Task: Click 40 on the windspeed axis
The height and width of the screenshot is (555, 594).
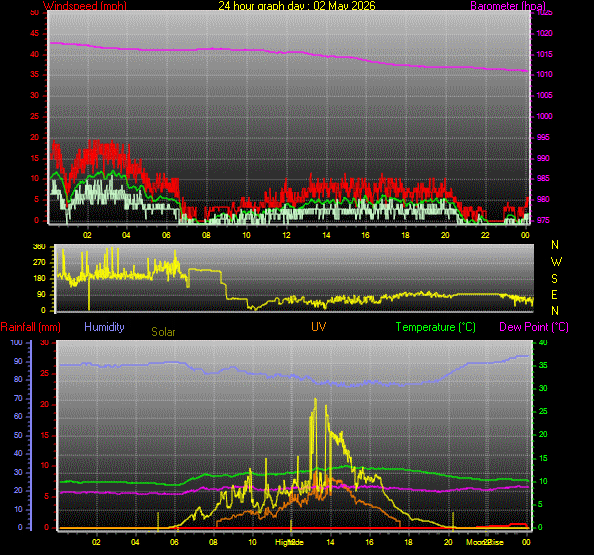Action: [34, 54]
